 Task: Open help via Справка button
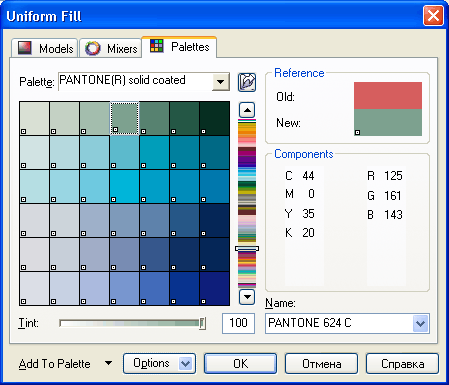point(402,363)
